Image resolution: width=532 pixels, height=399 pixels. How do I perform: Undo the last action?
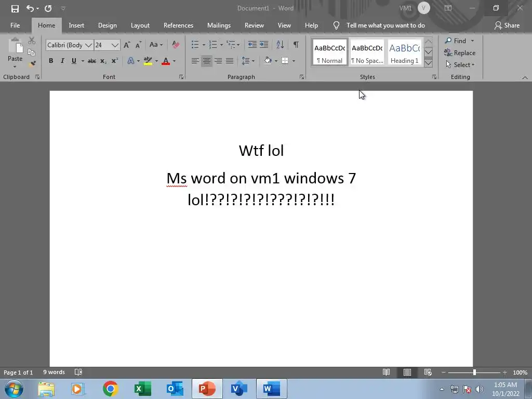pyautogui.click(x=30, y=8)
